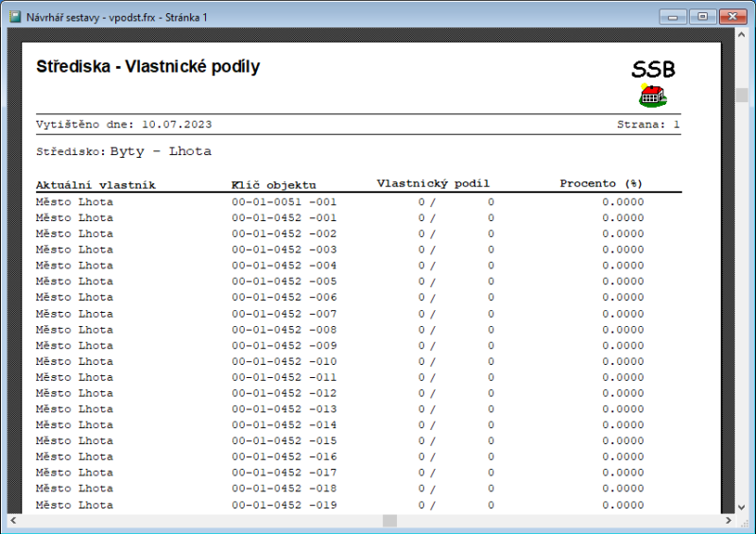Click the 'Strana: 1' page number
The image size is (756, 534).
point(648,124)
